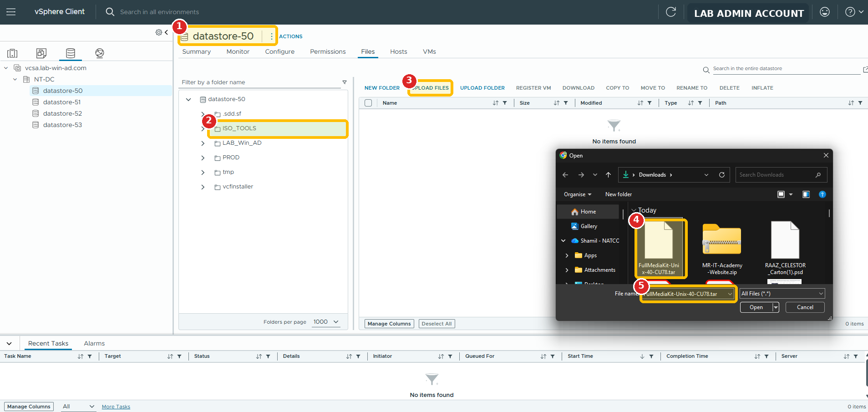868x412 pixels.
Task: Open the All Files type dropdown
Action: 782,294
